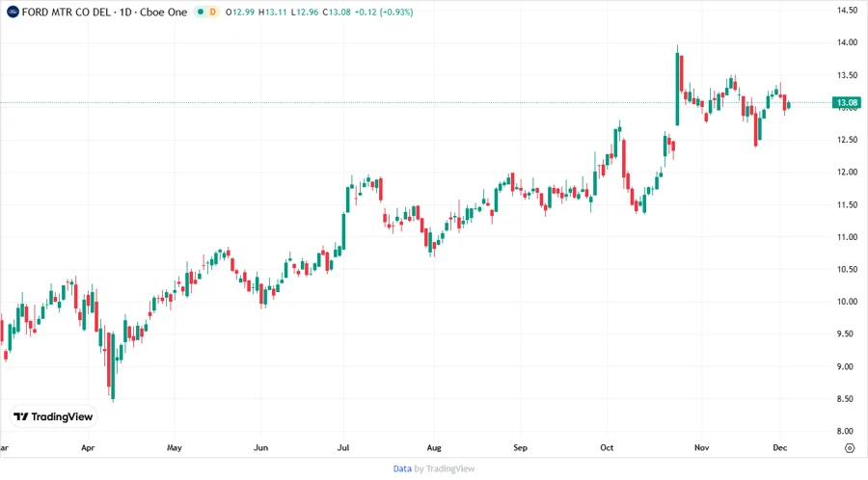The height and width of the screenshot is (480, 868).
Task: Click the Jul label on the time axis
Action: 343,447
